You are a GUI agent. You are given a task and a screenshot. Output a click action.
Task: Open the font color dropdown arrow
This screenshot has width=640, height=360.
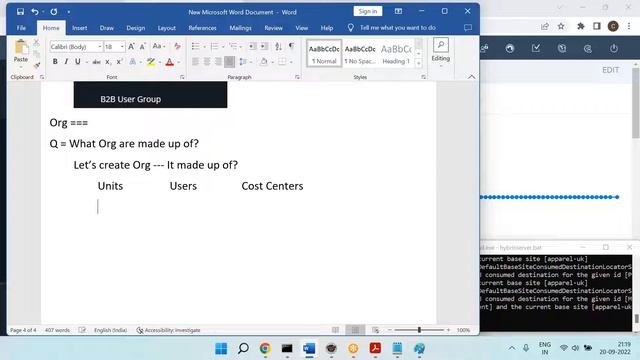pyautogui.click(x=178, y=62)
